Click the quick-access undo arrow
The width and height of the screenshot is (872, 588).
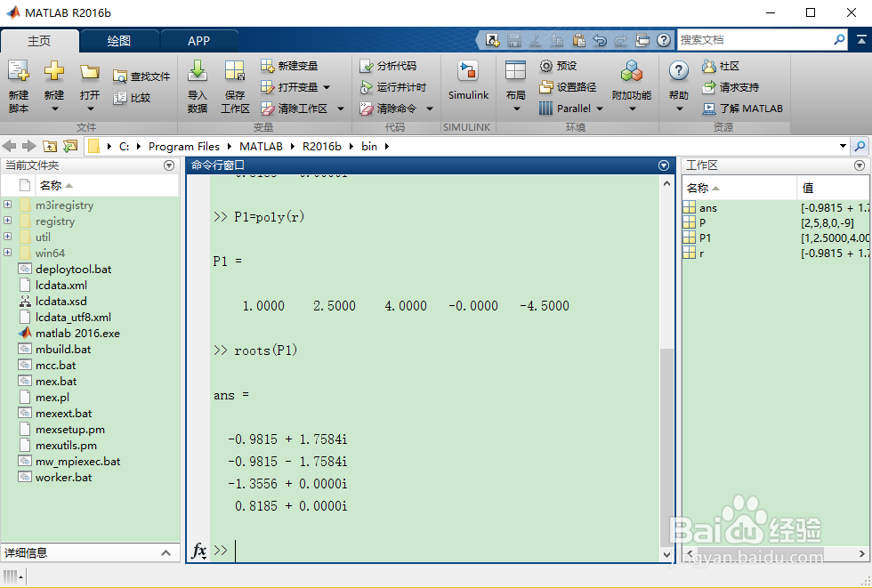(x=600, y=40)
